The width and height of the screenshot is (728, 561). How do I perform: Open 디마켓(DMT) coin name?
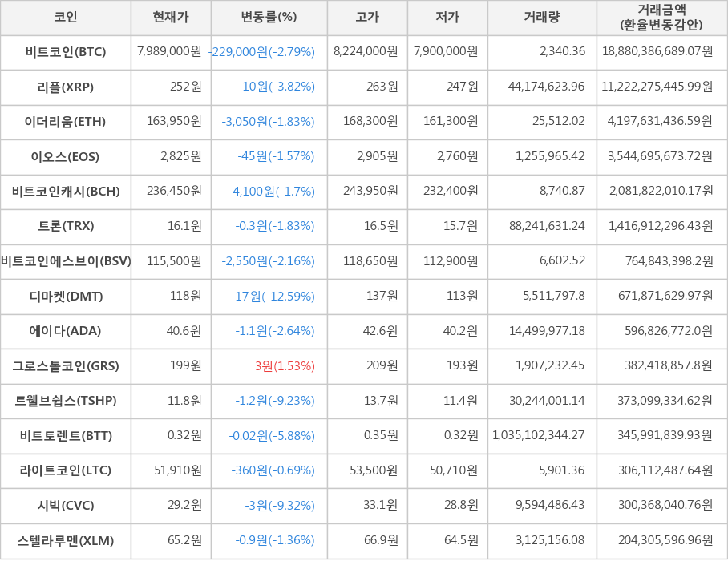(66, 297)
